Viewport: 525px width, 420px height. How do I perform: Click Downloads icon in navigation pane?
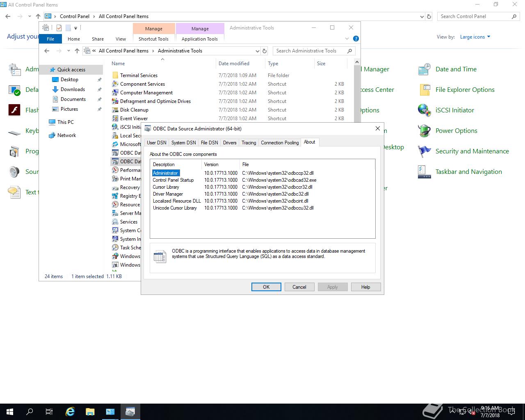(x=55, y=89)
